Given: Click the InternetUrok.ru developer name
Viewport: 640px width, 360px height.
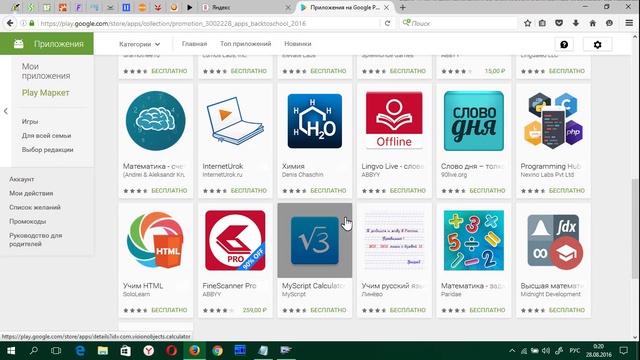Looking at the screenshot, I should coord(222,175).
